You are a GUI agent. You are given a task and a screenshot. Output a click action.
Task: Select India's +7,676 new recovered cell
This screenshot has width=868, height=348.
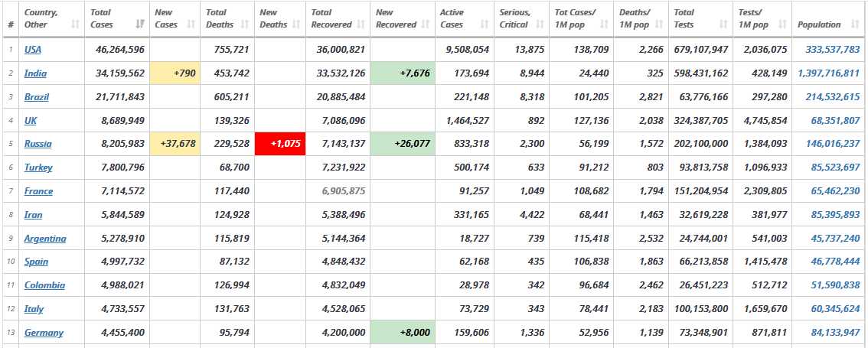tap(403, 73)
